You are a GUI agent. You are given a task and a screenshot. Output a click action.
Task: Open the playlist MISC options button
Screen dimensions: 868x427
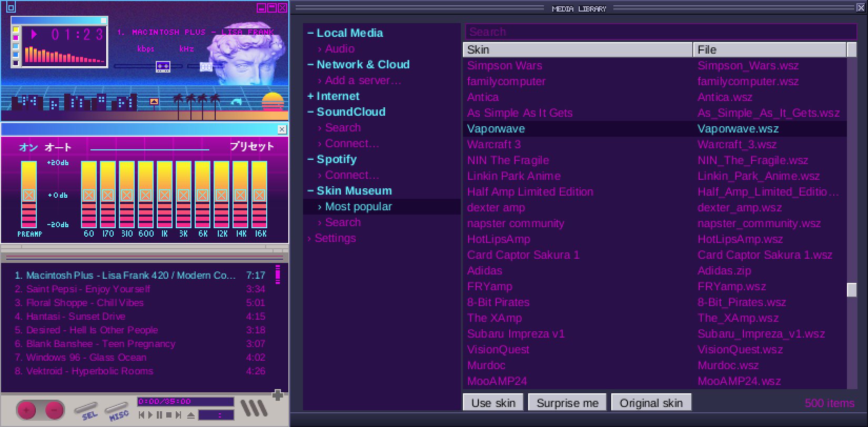(x=117, y=411)
